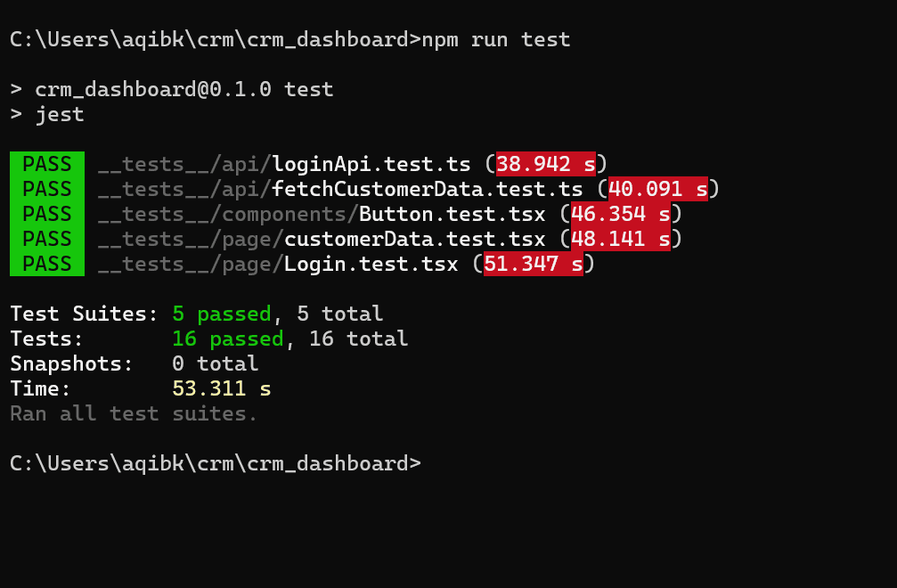897x588 pixels.
Task: Click the yellow 53.311 s total time
Action: pos(221,388)
